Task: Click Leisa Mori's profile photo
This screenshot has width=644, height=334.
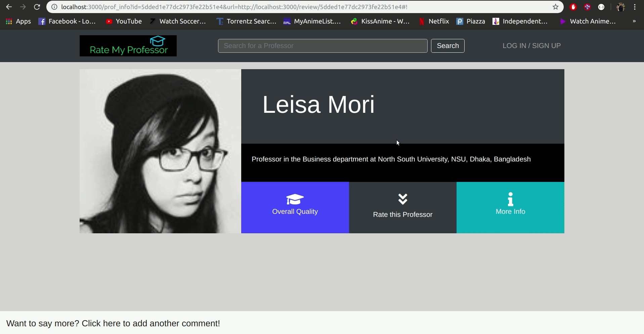Action: (160, 151)
